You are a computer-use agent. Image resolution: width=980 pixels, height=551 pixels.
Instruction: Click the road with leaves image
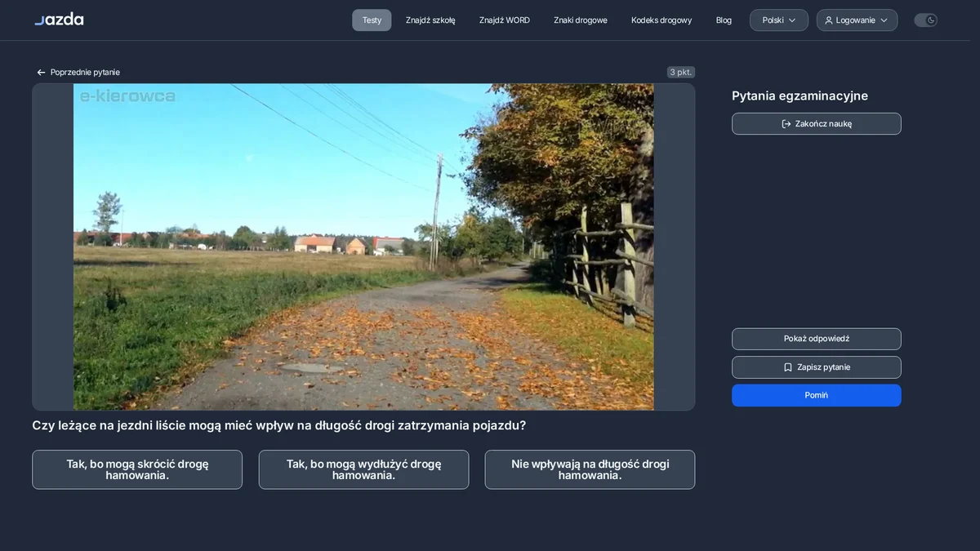point(363,247)
